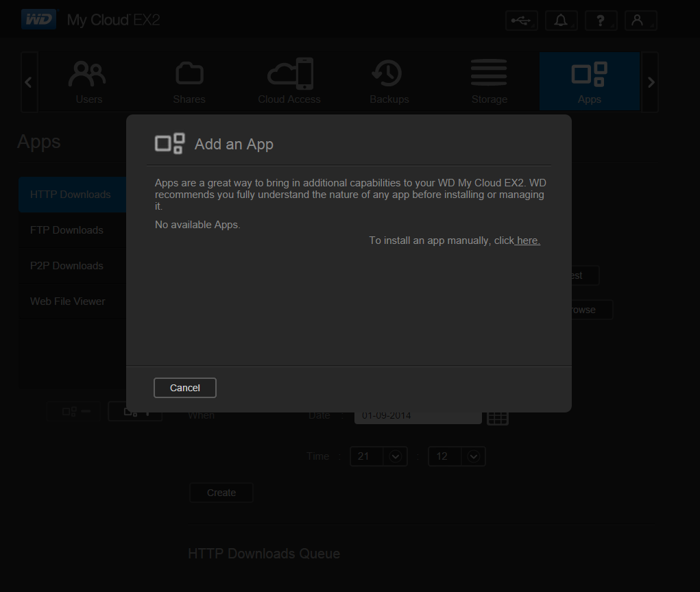Click the right navigation carousel arrow
The width and height of the screenshot is (700, 592).
651,82
